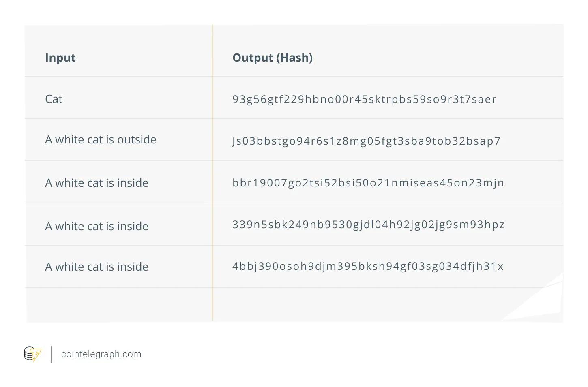Click the word Hash in the header

(x=294, y=58)
